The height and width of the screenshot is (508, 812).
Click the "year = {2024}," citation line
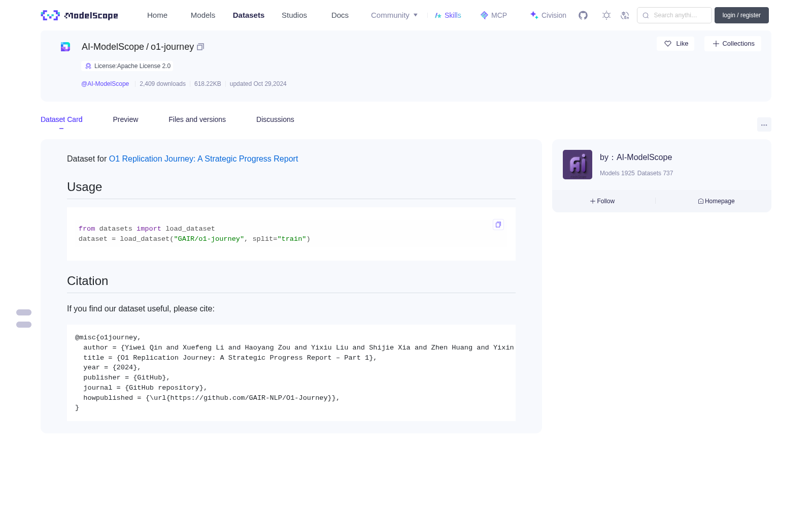click(x=112, y=368)
